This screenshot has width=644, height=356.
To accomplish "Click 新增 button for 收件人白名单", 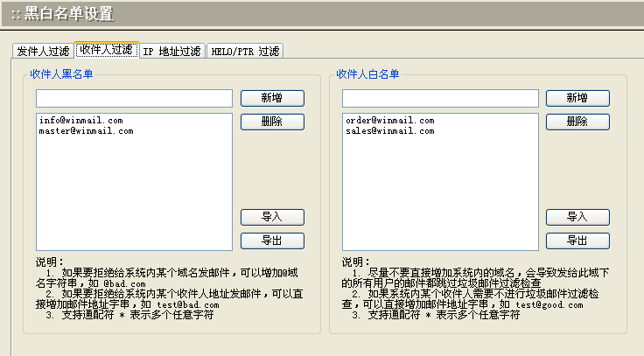I will (x=577, y=98).
